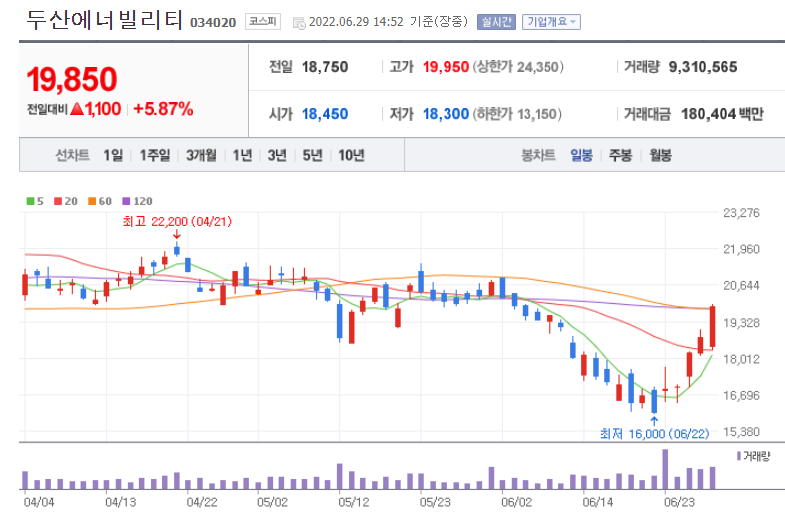Click the 저가 value 18,300
This screenshot has height=531, width=785.
click(446, 114)
